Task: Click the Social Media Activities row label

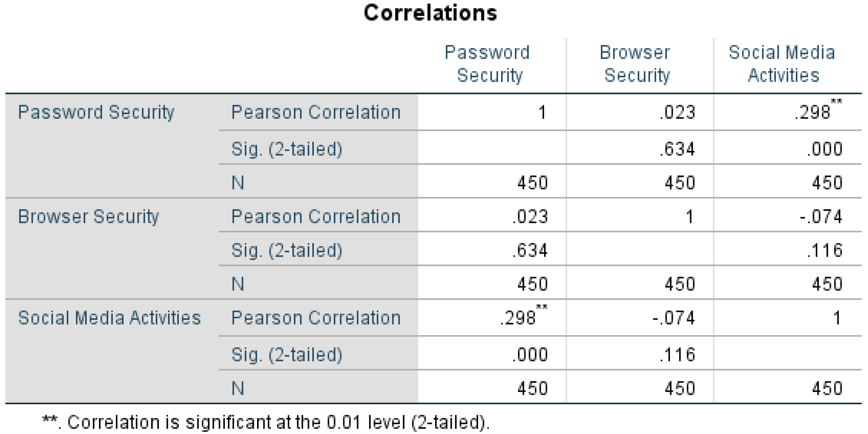Action: (x=110, y=318)
